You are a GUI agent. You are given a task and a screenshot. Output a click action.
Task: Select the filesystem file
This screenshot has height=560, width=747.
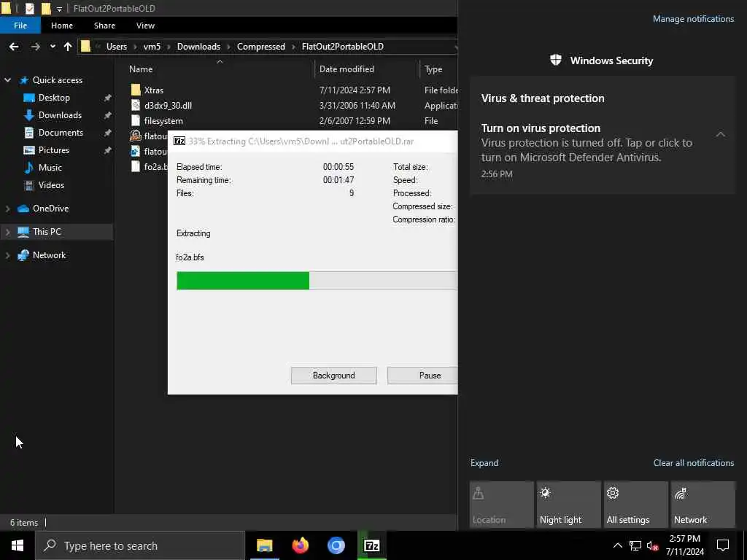163,121
